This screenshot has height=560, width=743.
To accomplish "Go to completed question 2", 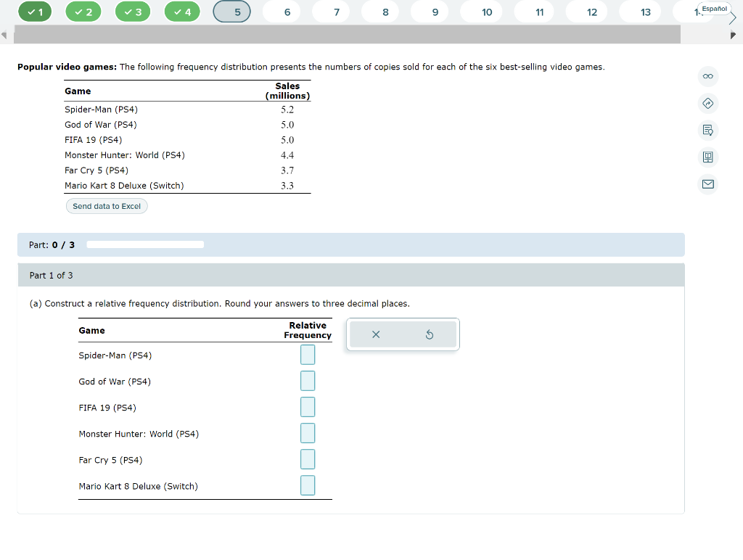I will point(83,12).
